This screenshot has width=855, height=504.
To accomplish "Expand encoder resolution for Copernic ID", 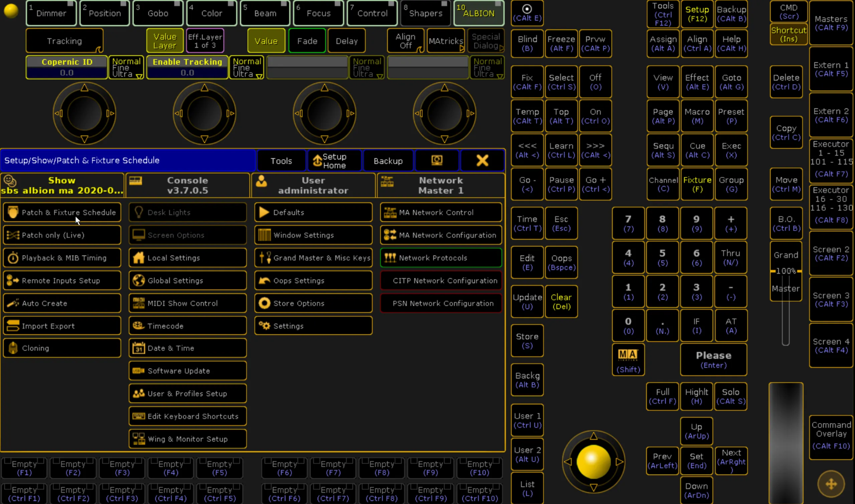I will 126,67.
